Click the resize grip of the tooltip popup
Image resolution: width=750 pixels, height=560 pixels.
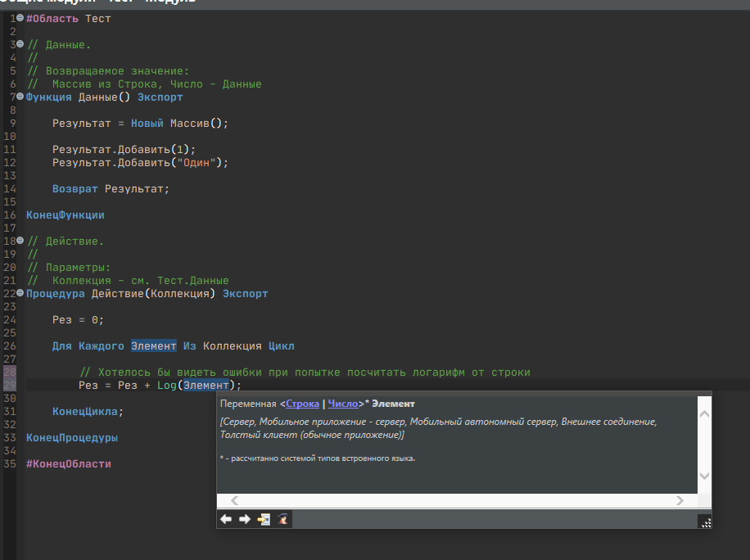(x=706, y=522)
